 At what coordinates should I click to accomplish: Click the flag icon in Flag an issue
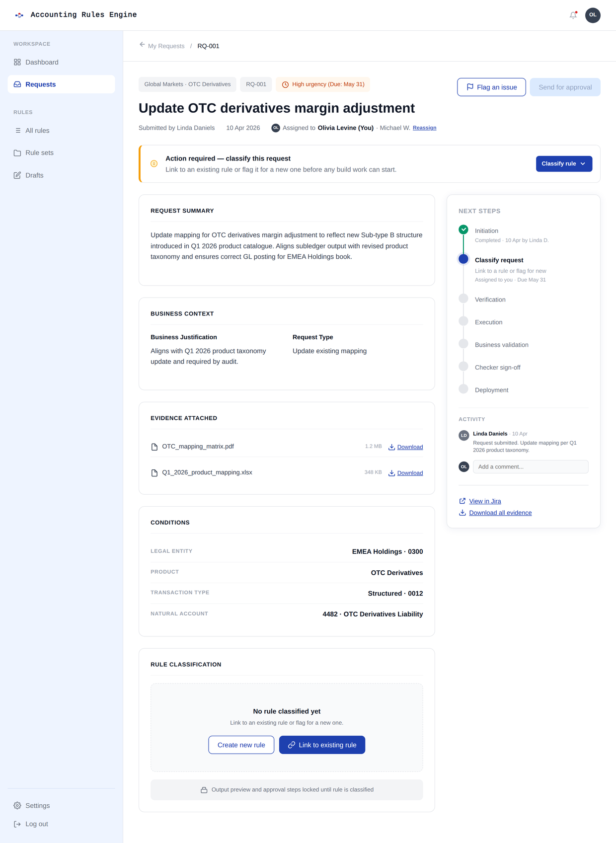coord(470,87)
